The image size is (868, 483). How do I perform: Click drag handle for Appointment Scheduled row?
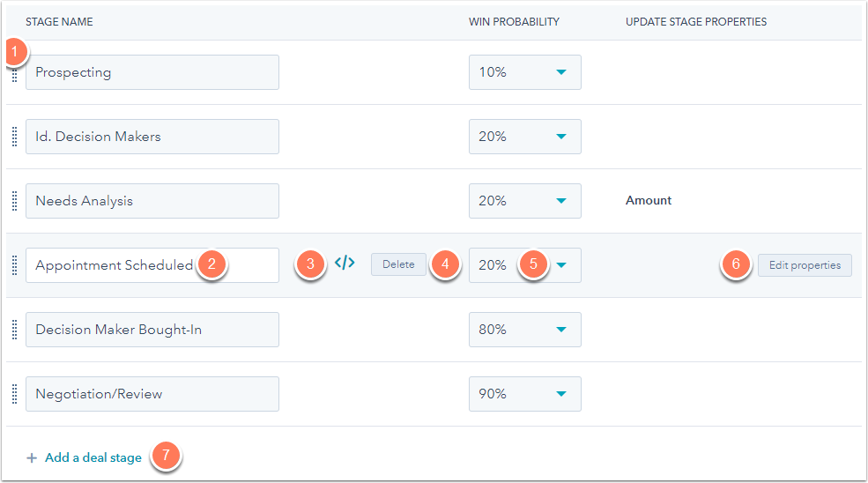[x=14, y=265]
